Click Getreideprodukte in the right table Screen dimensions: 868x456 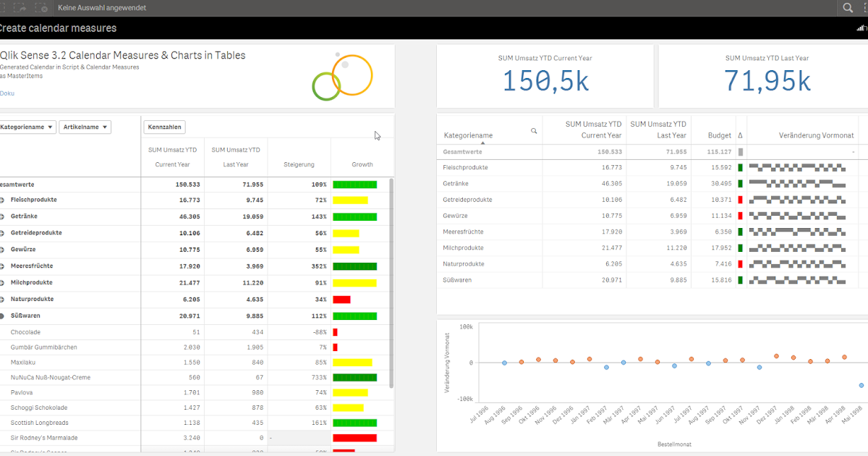(x=467, y=200)
